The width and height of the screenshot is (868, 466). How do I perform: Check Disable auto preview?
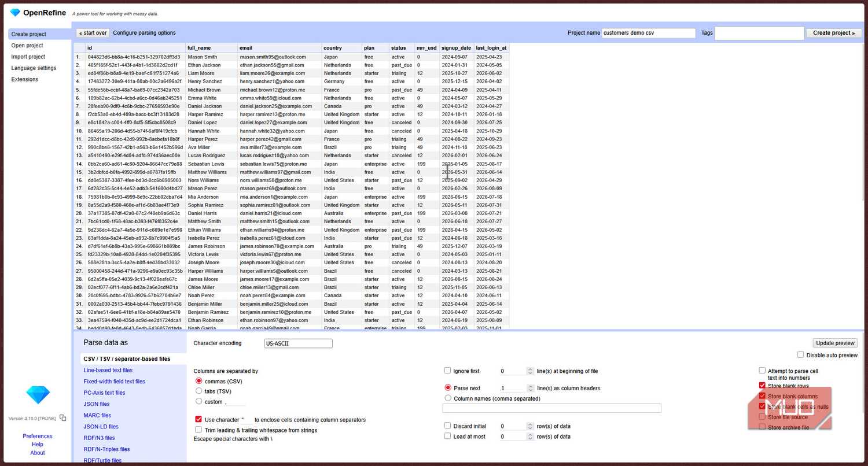pyautogui.click(x=801, y=355)
